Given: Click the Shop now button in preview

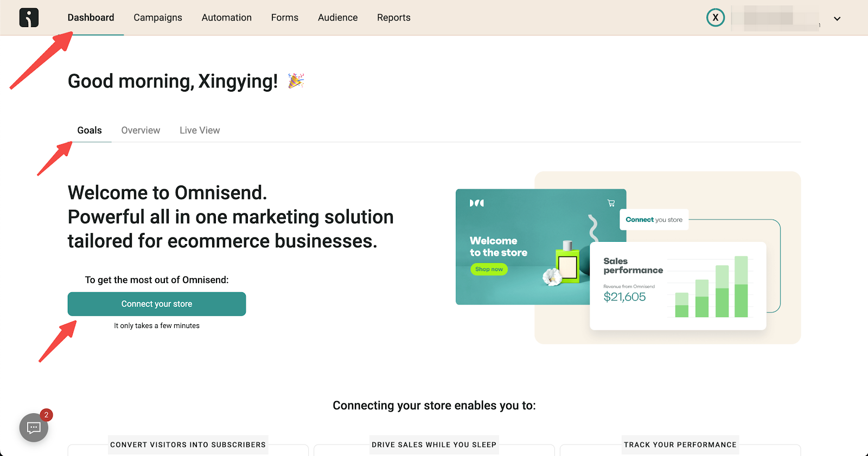Looking at the screenshot, I should pyautogui.click(x=489, y=269).
